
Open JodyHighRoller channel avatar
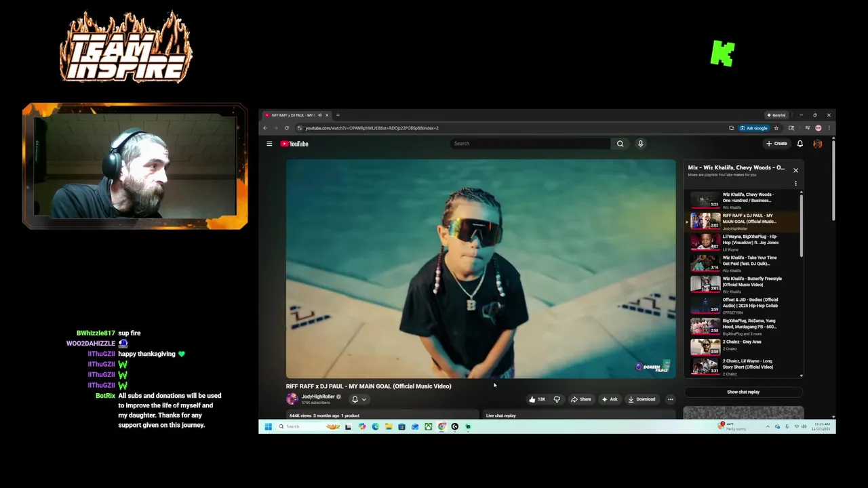[292, 399]
